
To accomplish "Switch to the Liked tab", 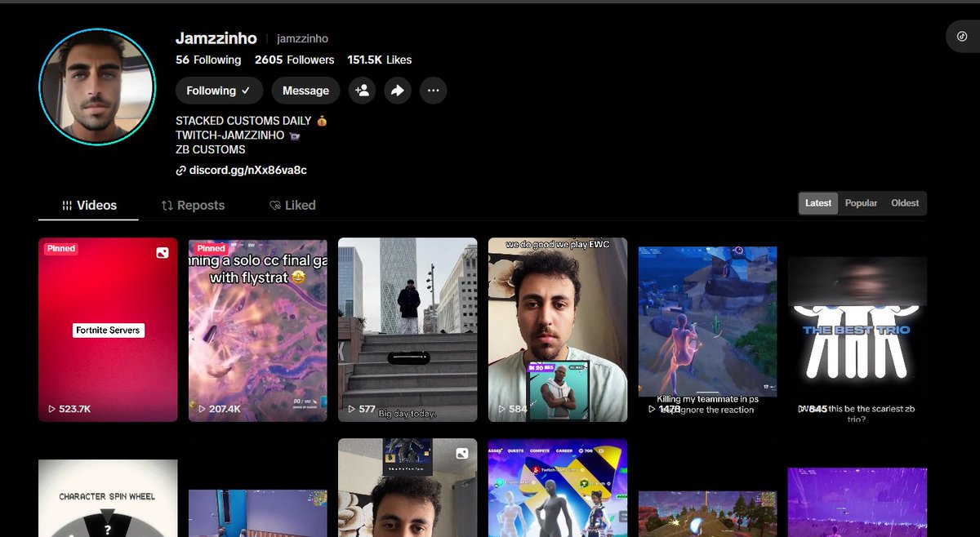I will (x=292, y=206).
